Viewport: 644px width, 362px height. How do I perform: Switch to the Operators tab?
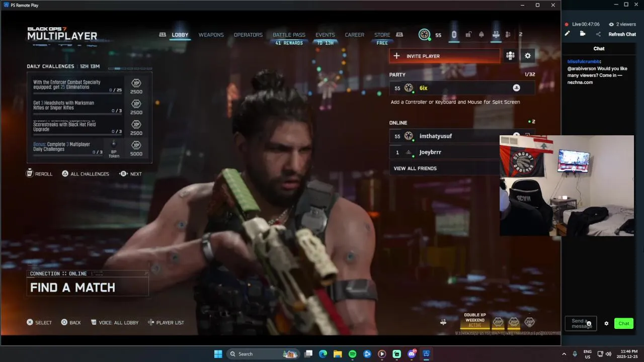248,35
